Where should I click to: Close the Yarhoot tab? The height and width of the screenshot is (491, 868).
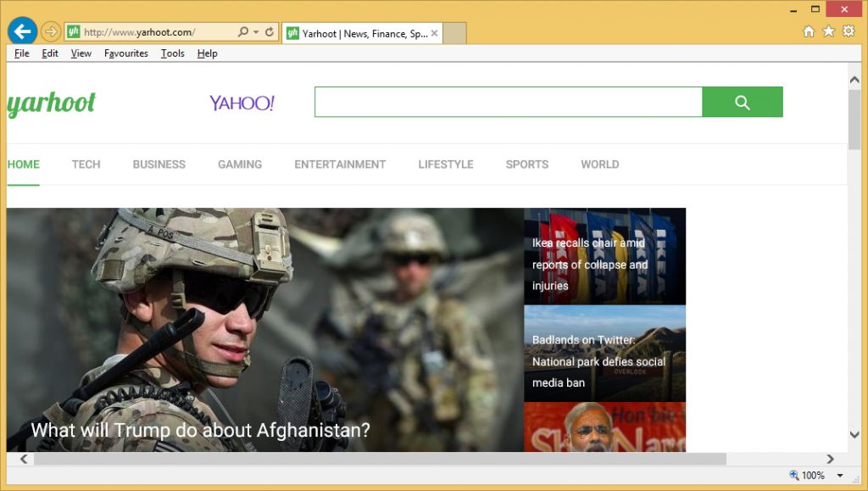(x=435, y=33)
